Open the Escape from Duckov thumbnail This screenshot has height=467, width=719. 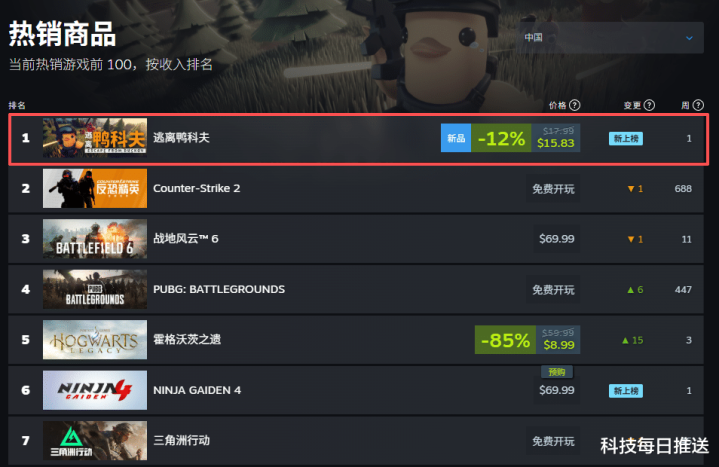coord(95,138)
